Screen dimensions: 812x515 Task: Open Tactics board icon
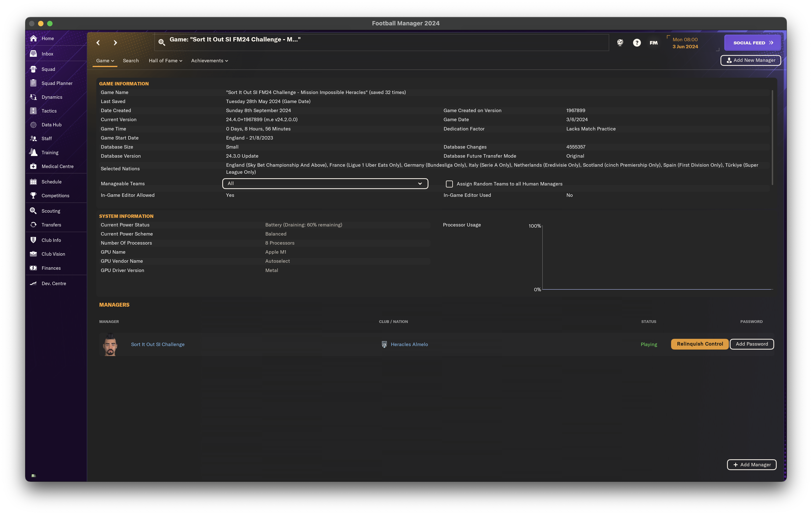coord(33,111)
